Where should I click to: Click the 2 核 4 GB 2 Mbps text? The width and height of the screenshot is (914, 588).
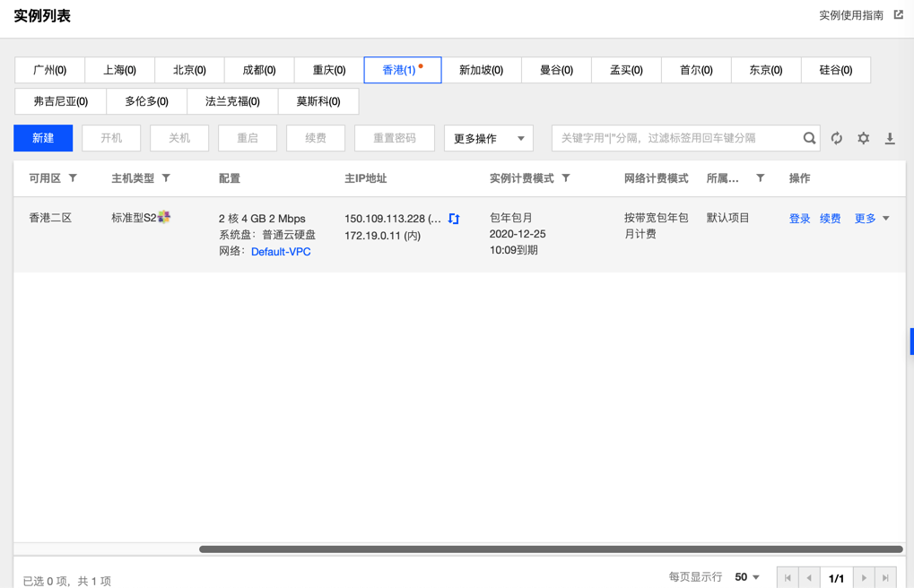click(x=262, y=219)
